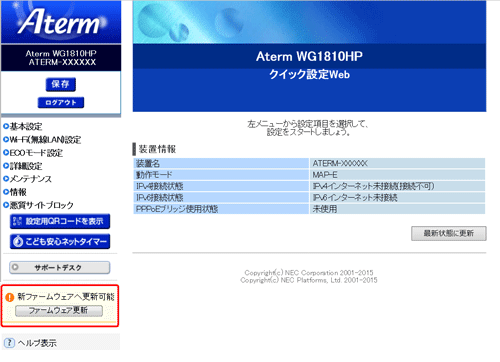The image size is (500, 362).
Task: Click the blue arrow icon beside 基本設定
Action: tap(6, 126)
